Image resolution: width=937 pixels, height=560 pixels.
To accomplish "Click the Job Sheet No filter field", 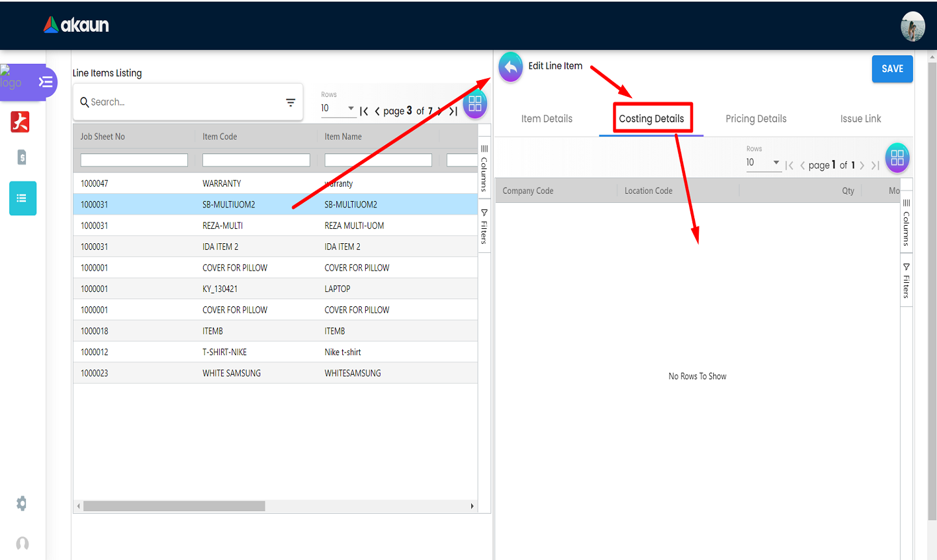I will [134, 160].
